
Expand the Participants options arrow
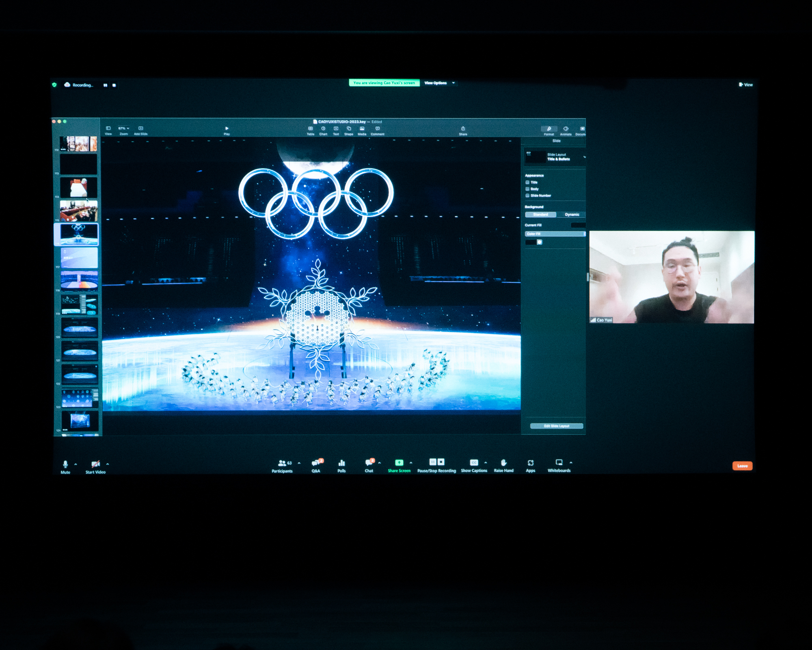[299, 463]
